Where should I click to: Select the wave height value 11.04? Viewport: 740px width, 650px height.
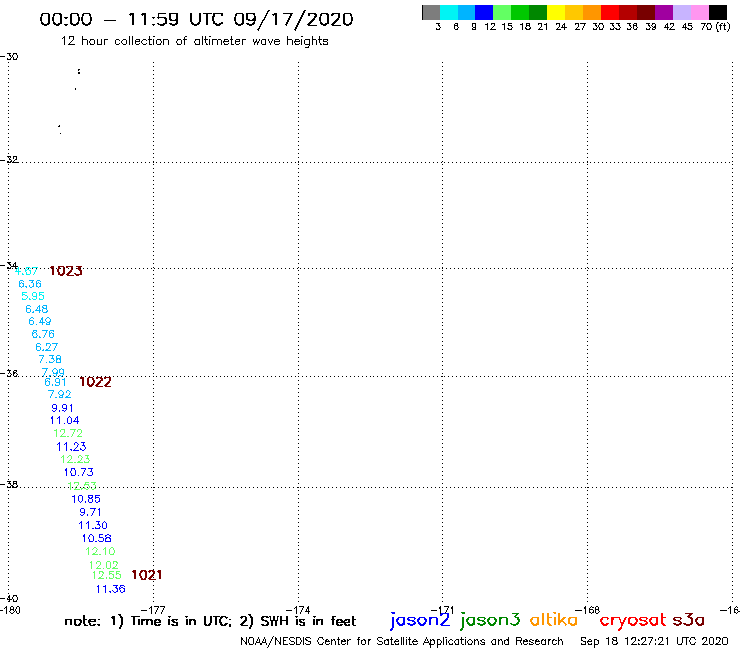click(x=65, y=420)
